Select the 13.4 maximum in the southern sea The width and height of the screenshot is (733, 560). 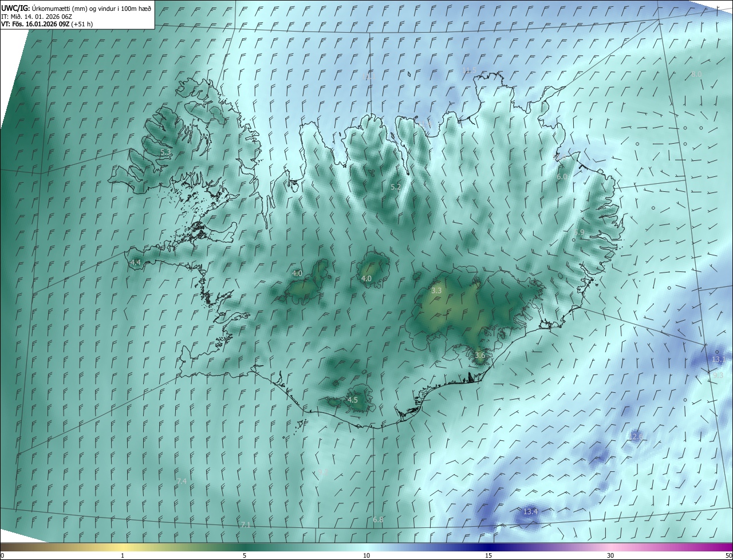pyautogui.click(x=530, y=511)
